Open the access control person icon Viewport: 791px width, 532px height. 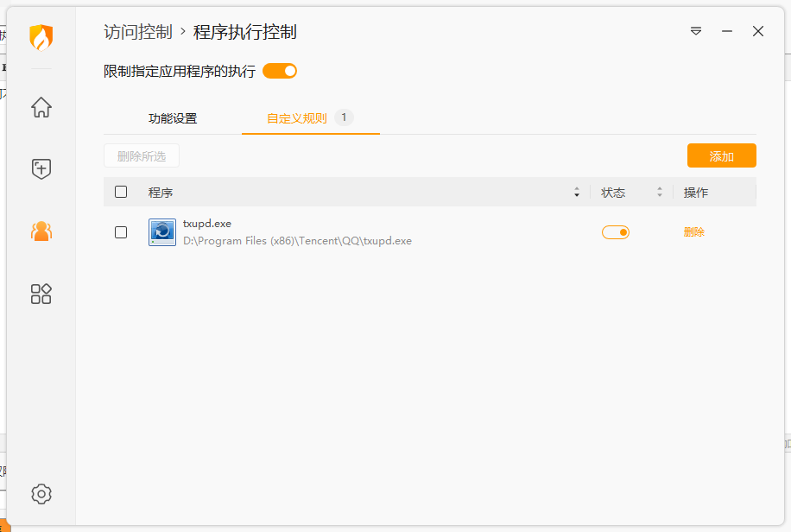click(x=41, y=231)
